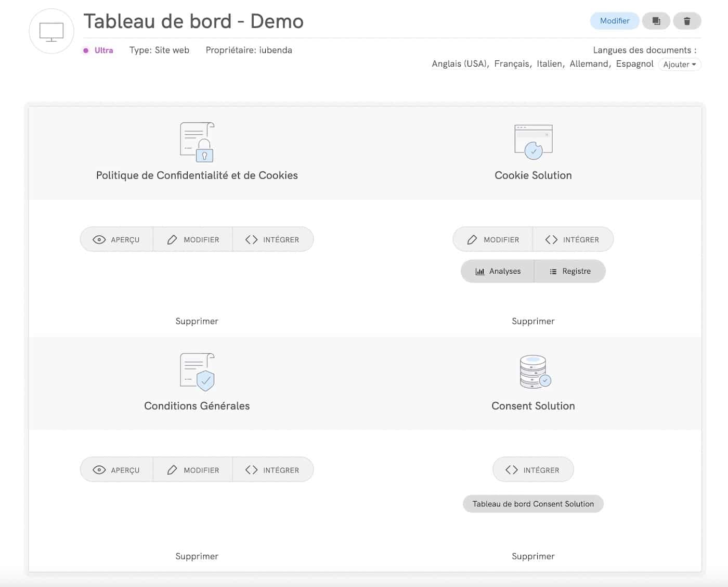Image resolution: width=728 pixels, height=587 pixels.
Task: Click Intégrer under Consent Solution
Action: pos(533,470)
